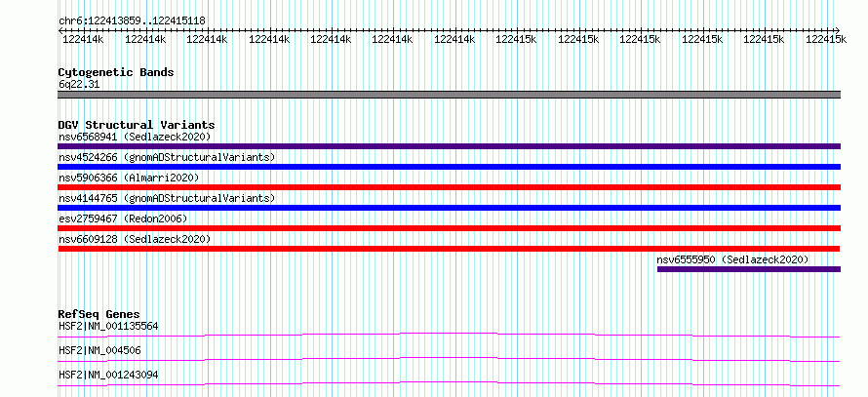Open variant nsv6568941 (Sedlazeck2020) label

pos(135,137)
